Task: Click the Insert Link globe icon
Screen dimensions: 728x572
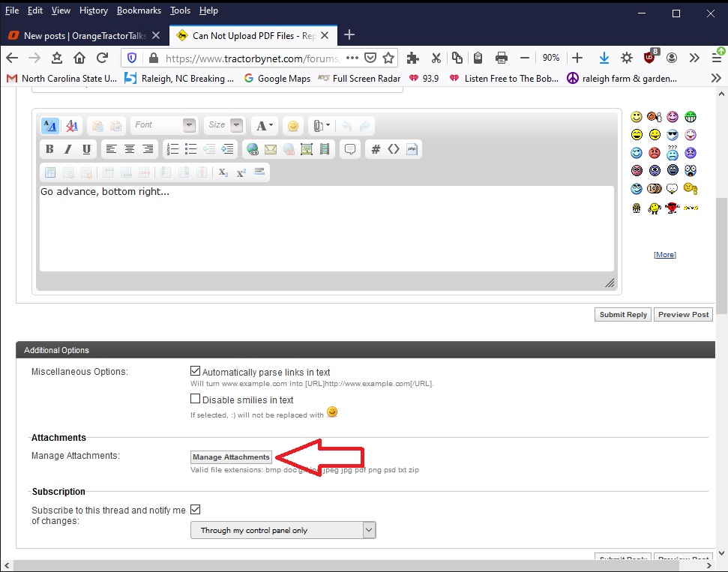Action: (253, 149)
